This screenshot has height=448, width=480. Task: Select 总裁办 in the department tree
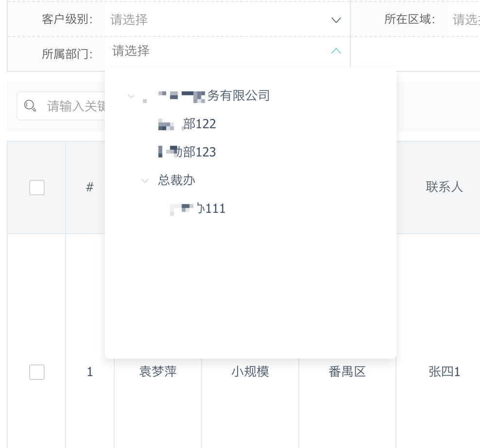point(177,180)
